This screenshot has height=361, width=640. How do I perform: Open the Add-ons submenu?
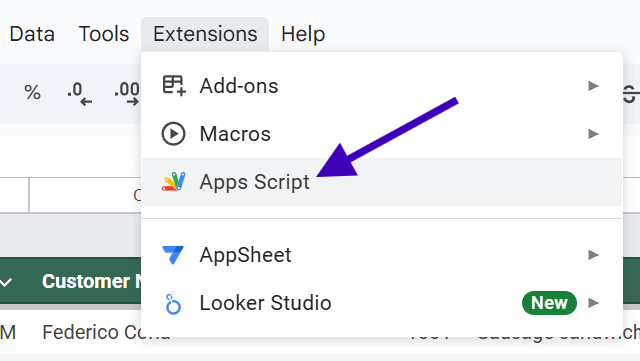coord(382,86)
